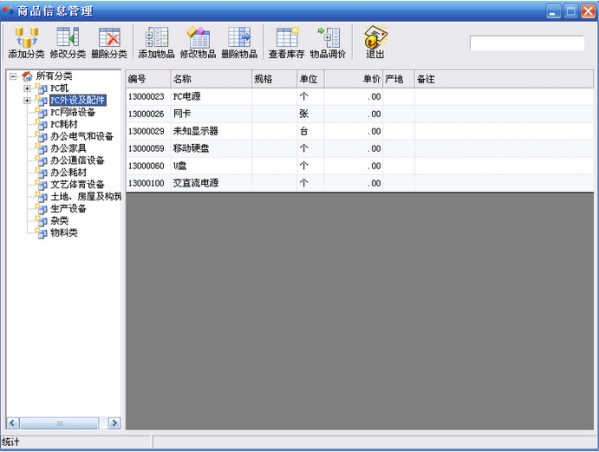Click the tree panel right scroll arrow
The image size is (599, 452).
click(x=114, y=423)
